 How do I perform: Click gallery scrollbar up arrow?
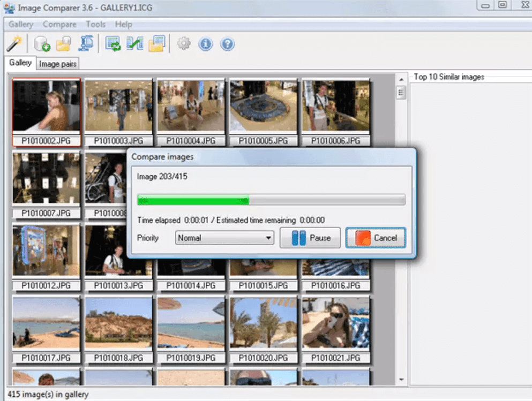401,79
